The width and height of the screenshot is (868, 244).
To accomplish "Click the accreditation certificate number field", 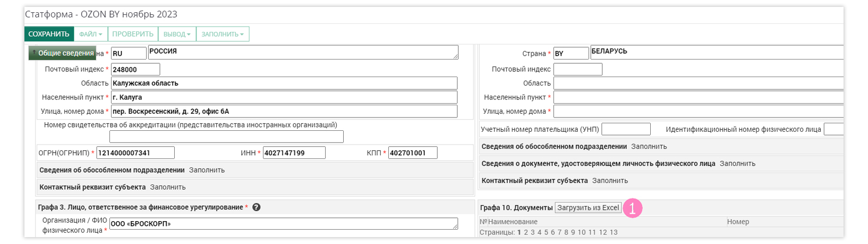I will coord(226,137).
